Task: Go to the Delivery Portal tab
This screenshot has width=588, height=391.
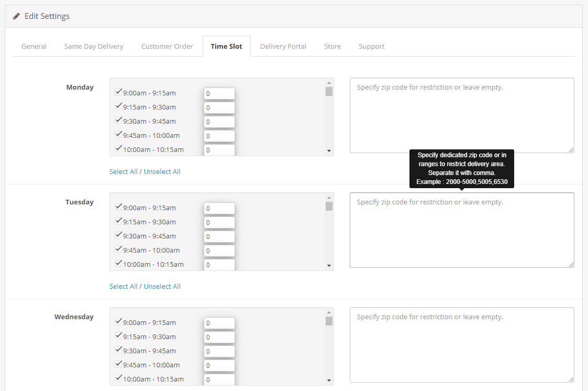Action: click(283, 46)
